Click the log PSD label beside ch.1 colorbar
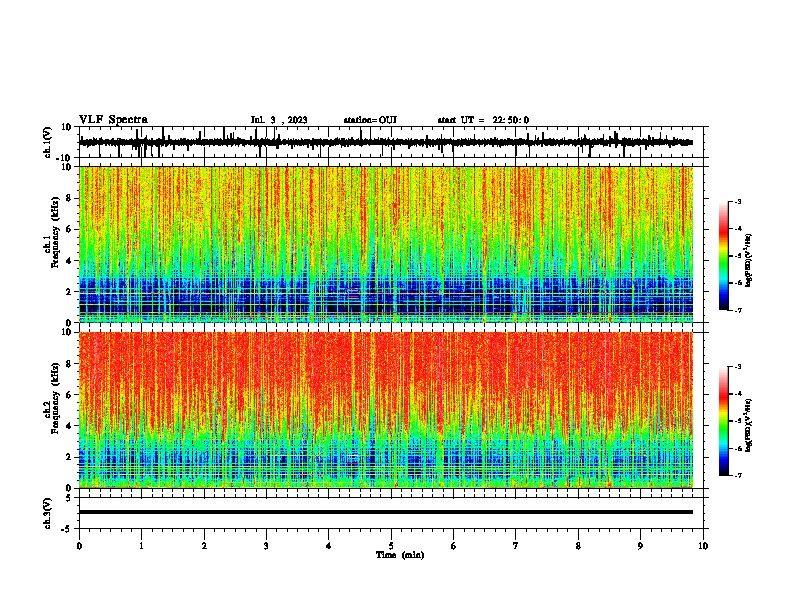The image size is (792, 612). (748, 261)
